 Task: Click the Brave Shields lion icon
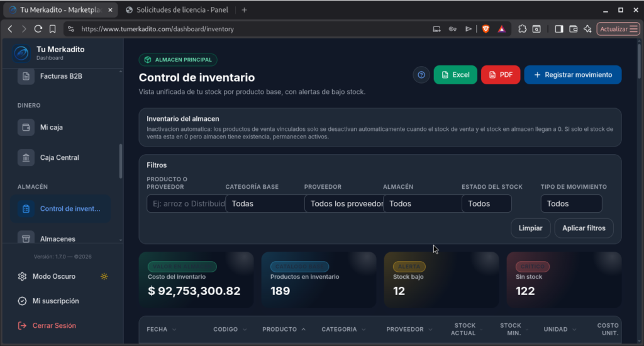tap(486, 29)
